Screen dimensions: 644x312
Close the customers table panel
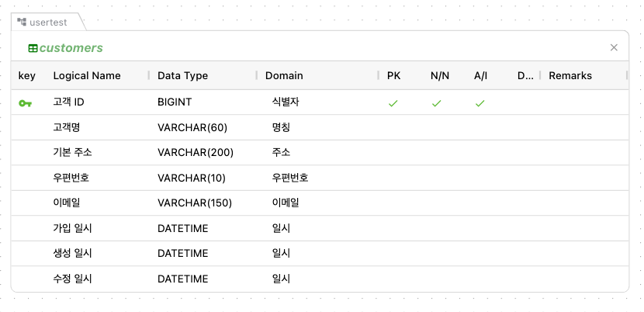tap(614, 47)
